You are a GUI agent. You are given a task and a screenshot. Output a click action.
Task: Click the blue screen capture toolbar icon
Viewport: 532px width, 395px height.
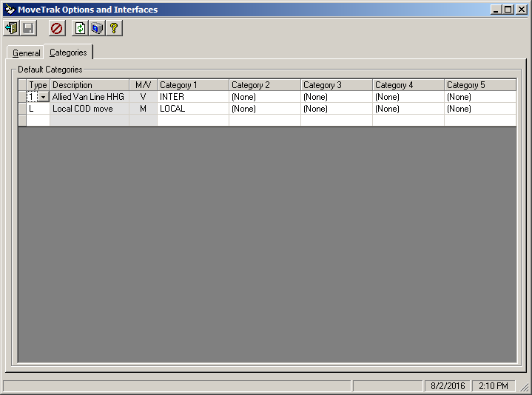(97, 28)
